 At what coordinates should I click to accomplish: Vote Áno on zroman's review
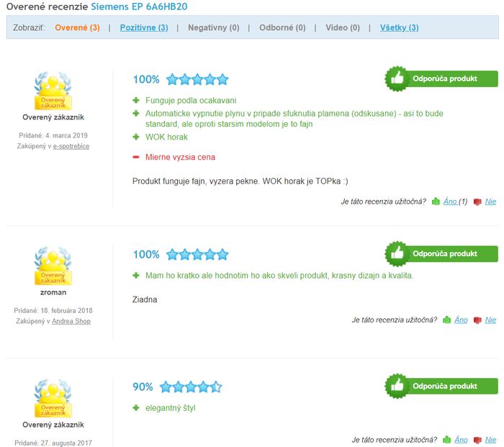(461, 320)
